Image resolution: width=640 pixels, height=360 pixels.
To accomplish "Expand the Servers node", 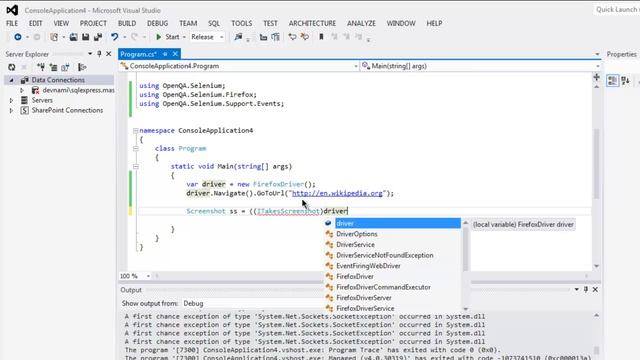I will (11, 100).
